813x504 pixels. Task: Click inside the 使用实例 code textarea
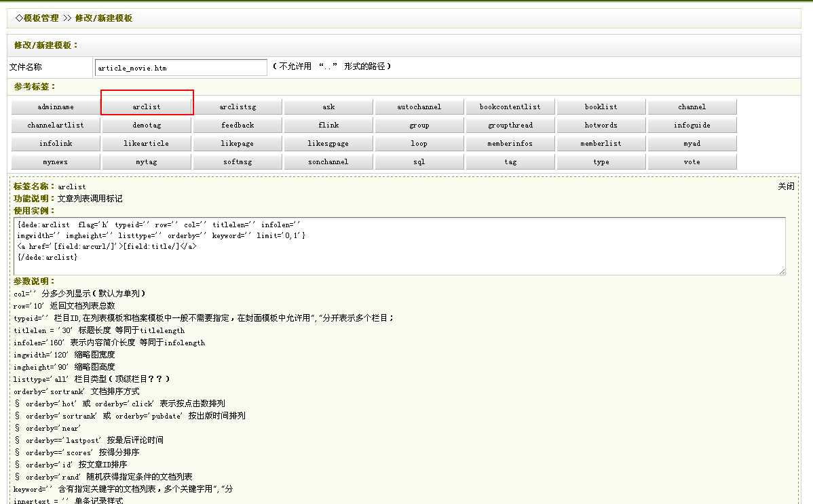click(x=399, y=246)
